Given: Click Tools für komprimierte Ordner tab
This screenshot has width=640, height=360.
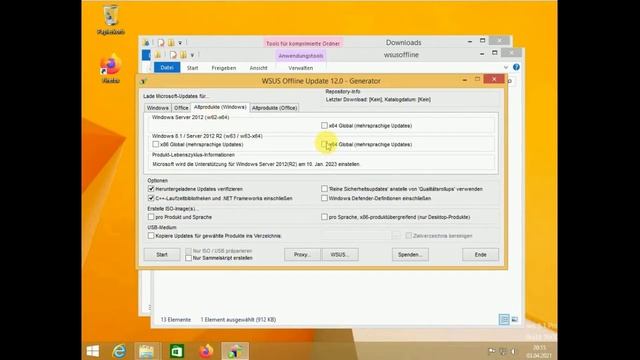Looking at the screenshot, I should 303,43.
